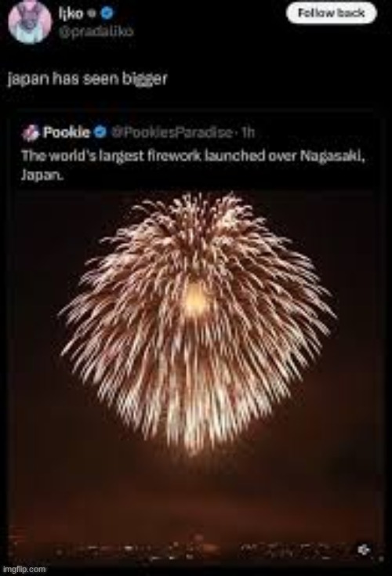
Task: Open the @pradaliko handle link
Action: coord(96,31)
